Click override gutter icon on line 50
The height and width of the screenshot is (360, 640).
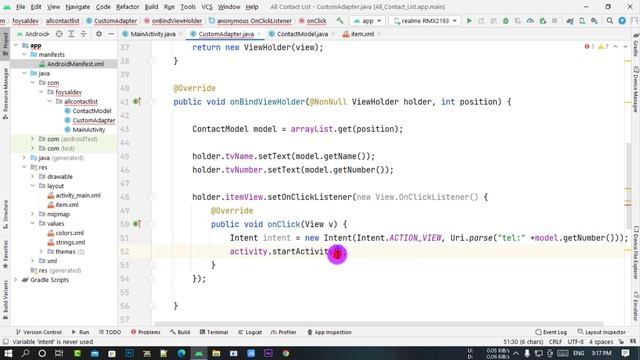[x=137, y=224]
